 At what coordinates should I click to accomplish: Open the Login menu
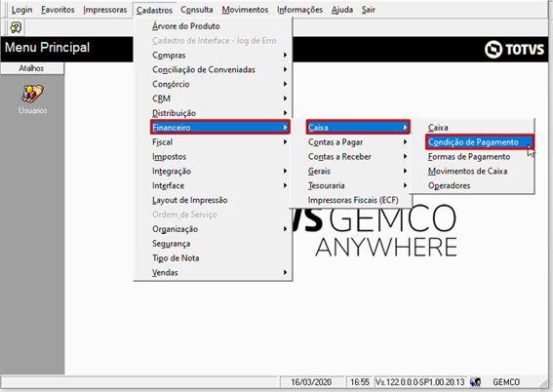pyautogui.click(x=21, y=10)
